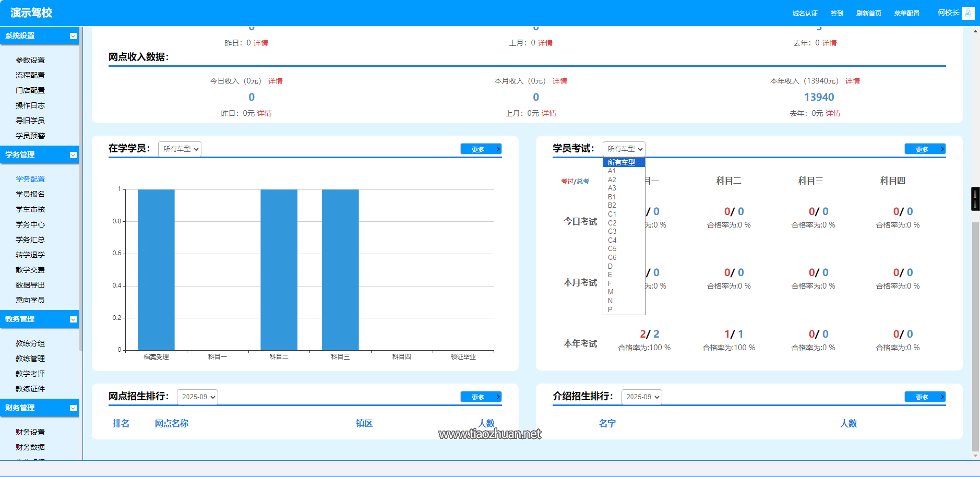Viewport: 980px width, 477px height.
Task: Open the 网点招生排行 month dropdown
Action: (197, 397)
